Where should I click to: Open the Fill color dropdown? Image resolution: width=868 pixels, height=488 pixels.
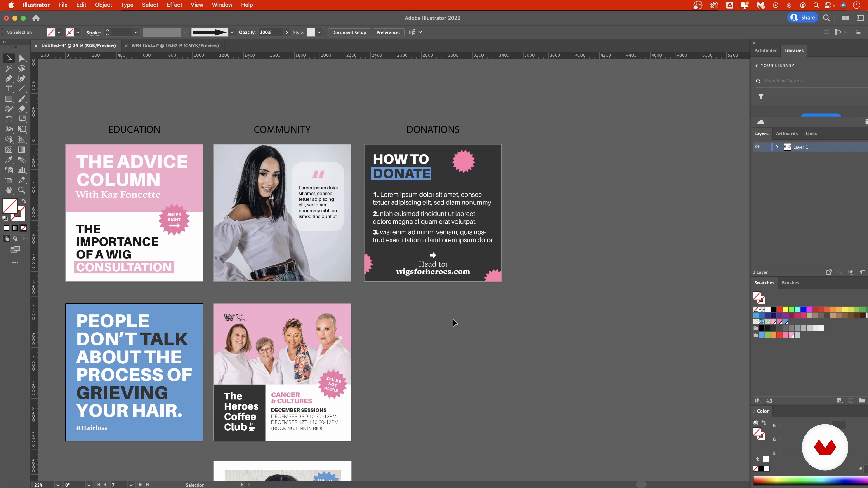click(59, 32)
